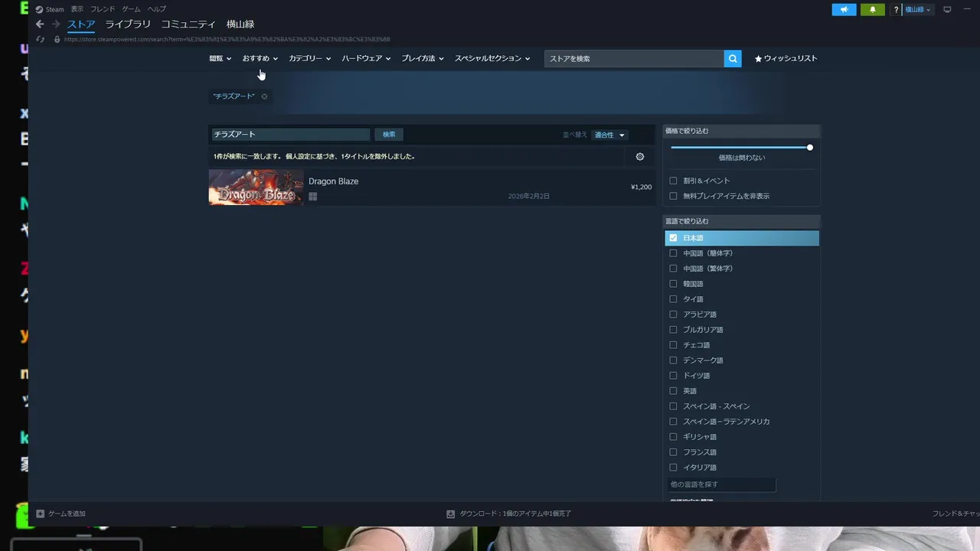This screenshot has height=551, width=980.
Task: Open the ヘルプ menu
Action: tap(156, 9)
